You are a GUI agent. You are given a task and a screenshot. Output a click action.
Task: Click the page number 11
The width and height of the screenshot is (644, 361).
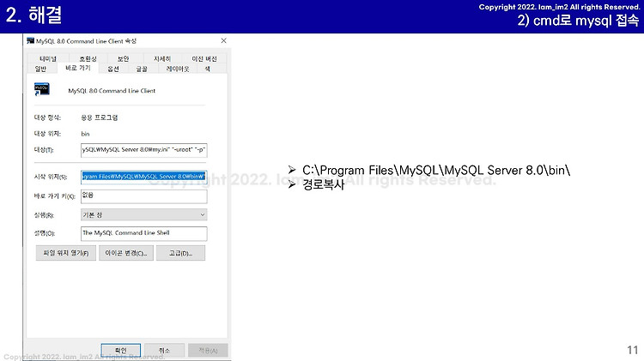click(x=633, y=350)
